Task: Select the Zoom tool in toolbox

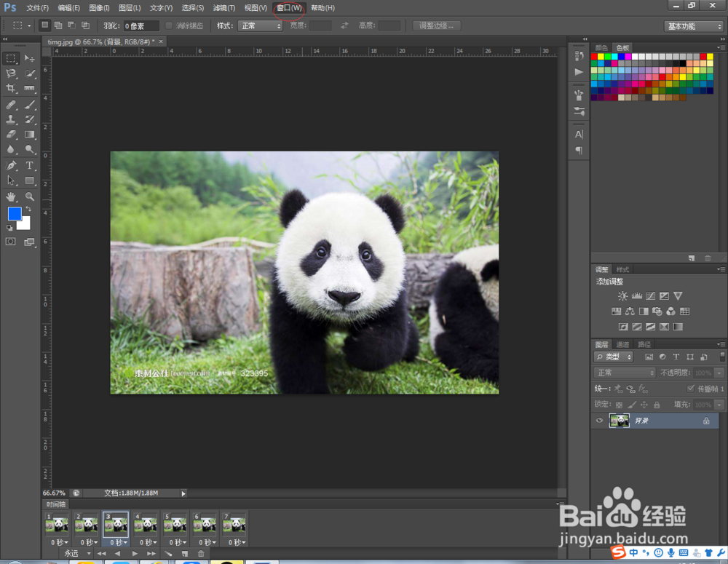Action: tap(29, 196)
